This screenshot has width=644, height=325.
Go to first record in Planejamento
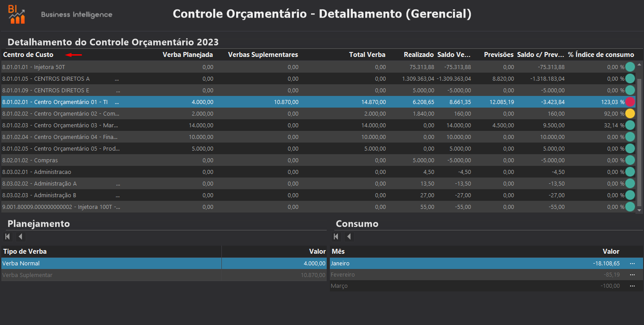click(x=8, y=237)
